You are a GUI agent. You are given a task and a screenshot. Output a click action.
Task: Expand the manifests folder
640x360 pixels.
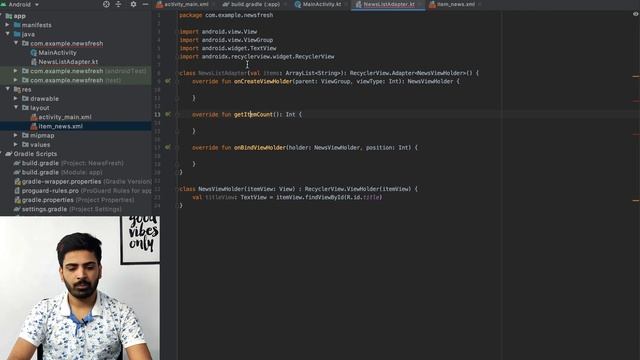(x=7, y=25)
